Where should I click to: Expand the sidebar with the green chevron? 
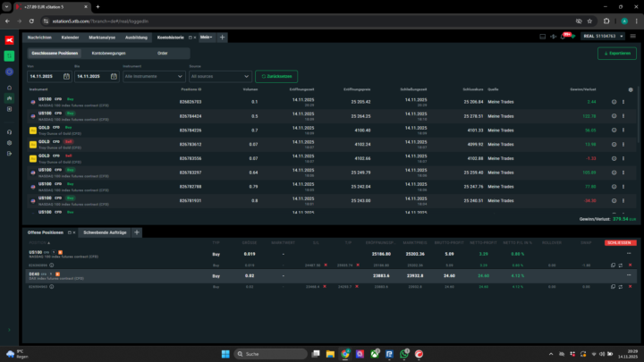[x=9, y=330]
